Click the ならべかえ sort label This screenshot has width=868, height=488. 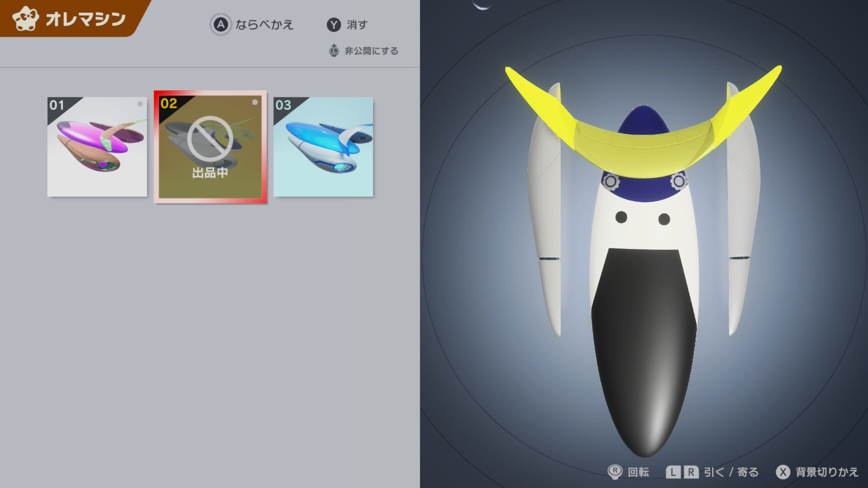(x=264, y=25)
